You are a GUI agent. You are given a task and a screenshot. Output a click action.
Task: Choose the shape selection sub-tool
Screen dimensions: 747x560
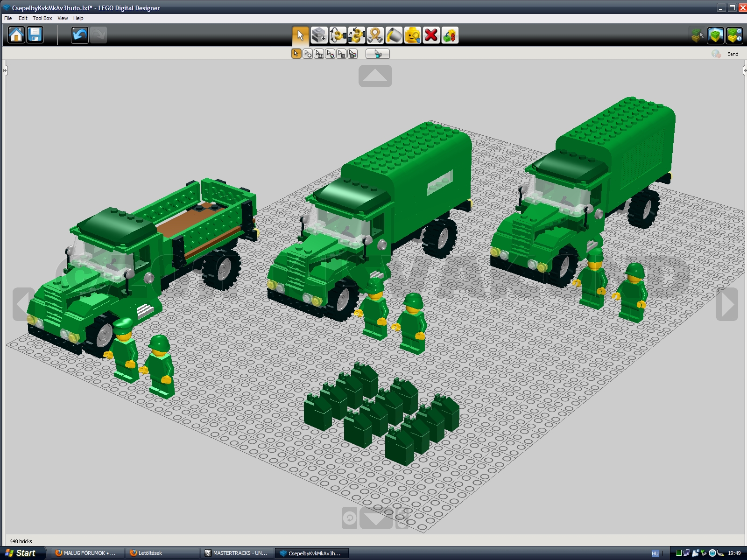tap(341, 54)
